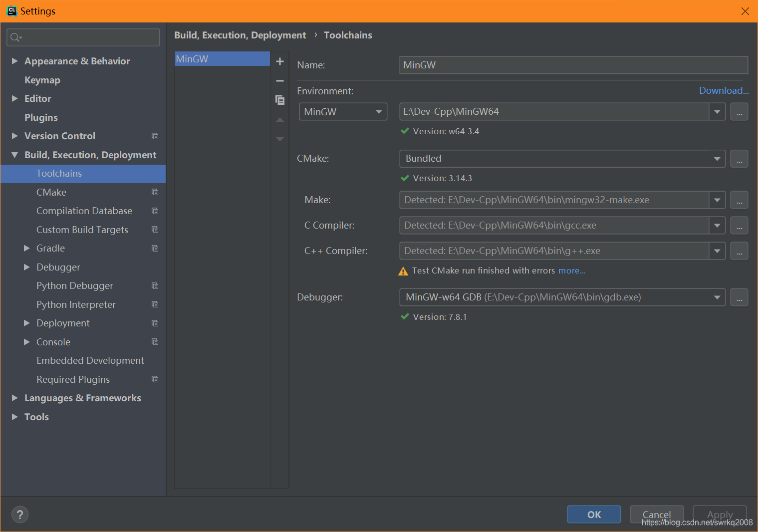The width and height of the screenshot is (758, 532).
Task: Expand Languages & Frameworks section
Action: click(x=15, y=398)
